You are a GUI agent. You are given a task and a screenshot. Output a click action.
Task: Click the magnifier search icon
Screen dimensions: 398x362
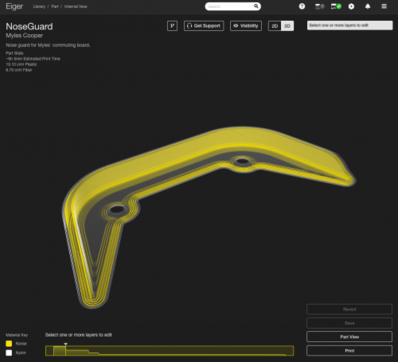click(256, 6)
